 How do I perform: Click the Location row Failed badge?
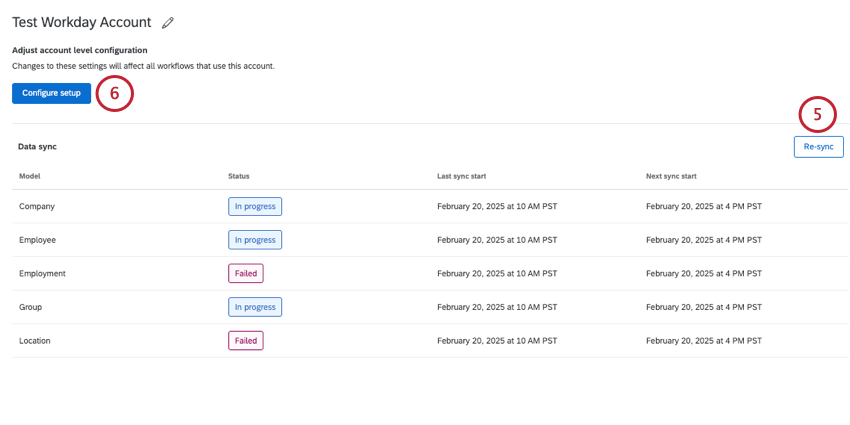click(245, 340)
